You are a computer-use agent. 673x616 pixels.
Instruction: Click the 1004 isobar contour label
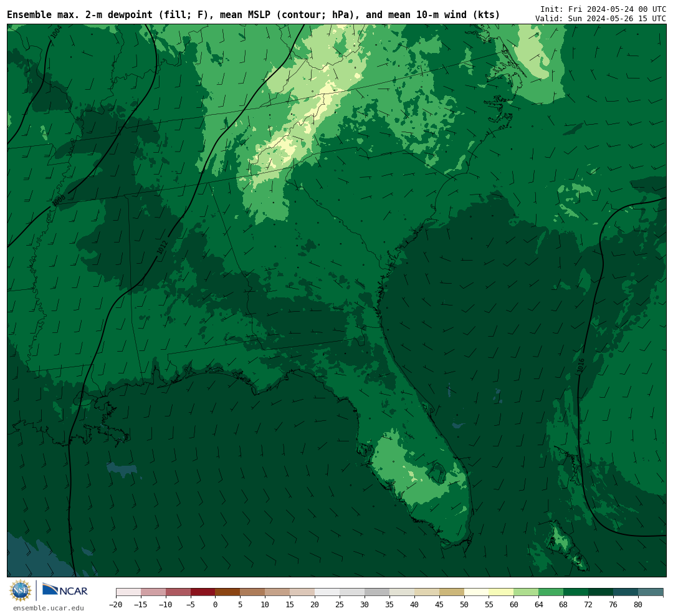[x=57, y=32]
